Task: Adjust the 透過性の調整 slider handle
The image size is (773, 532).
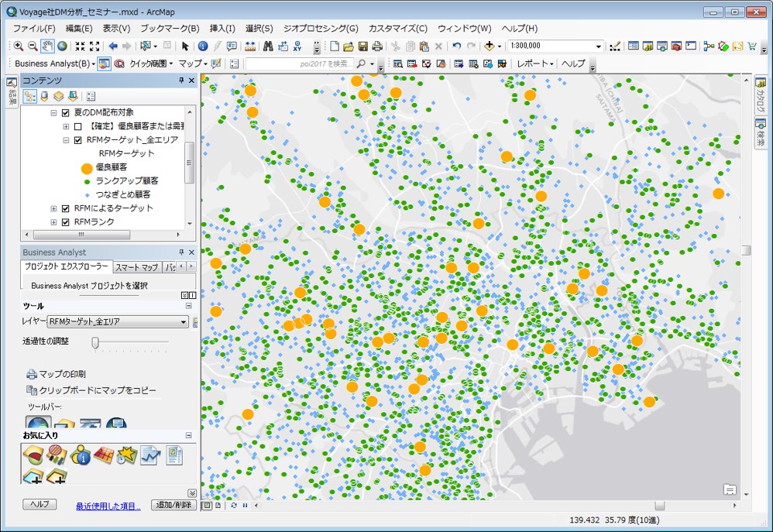Action: click(x=95, y=342)
